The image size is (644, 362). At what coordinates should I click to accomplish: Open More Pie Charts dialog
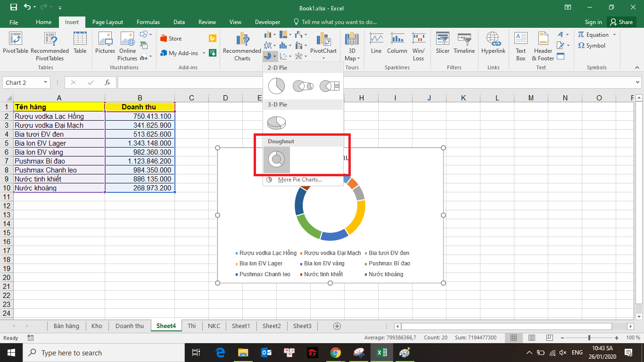(x=299, y=180)
